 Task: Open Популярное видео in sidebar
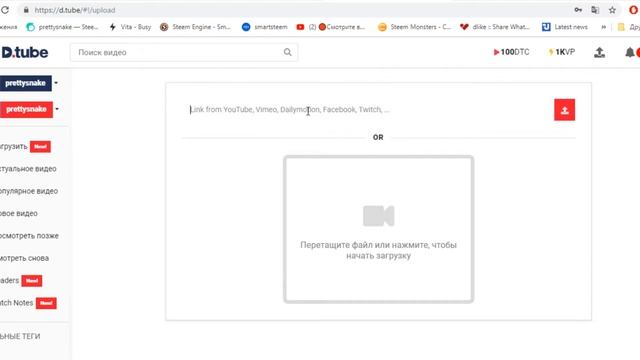click(29, 191)
